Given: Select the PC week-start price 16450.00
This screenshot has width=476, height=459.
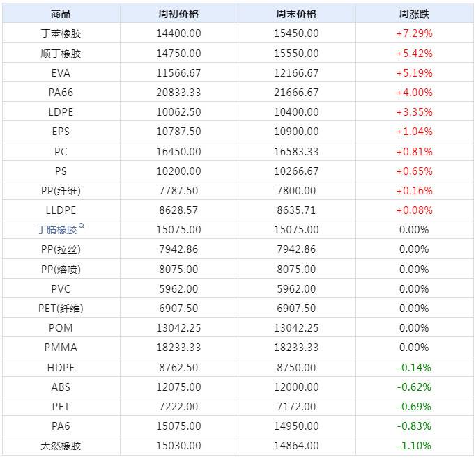Looking at the screenshot, I should click(x=178, y=151).
